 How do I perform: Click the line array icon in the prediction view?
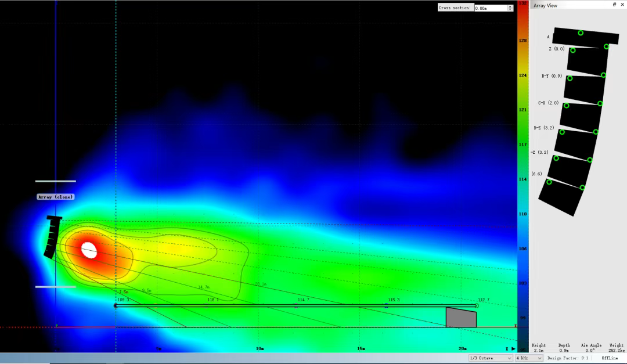(52, 236)
